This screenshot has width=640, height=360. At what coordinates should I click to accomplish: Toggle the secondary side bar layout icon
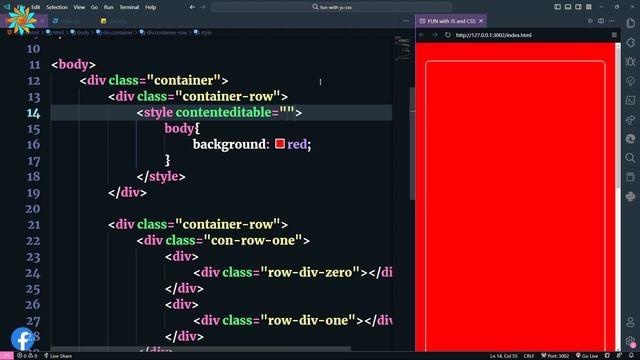[578, 7]
